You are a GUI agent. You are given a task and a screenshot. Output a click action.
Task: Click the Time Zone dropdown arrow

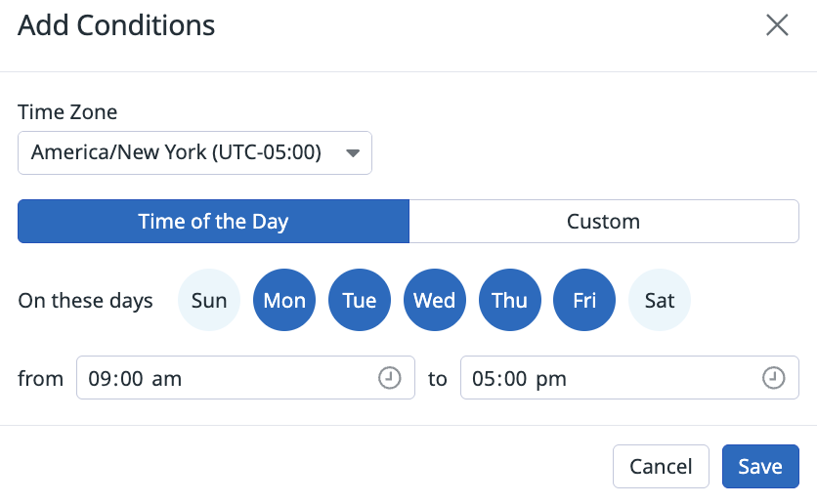(353, 153)
